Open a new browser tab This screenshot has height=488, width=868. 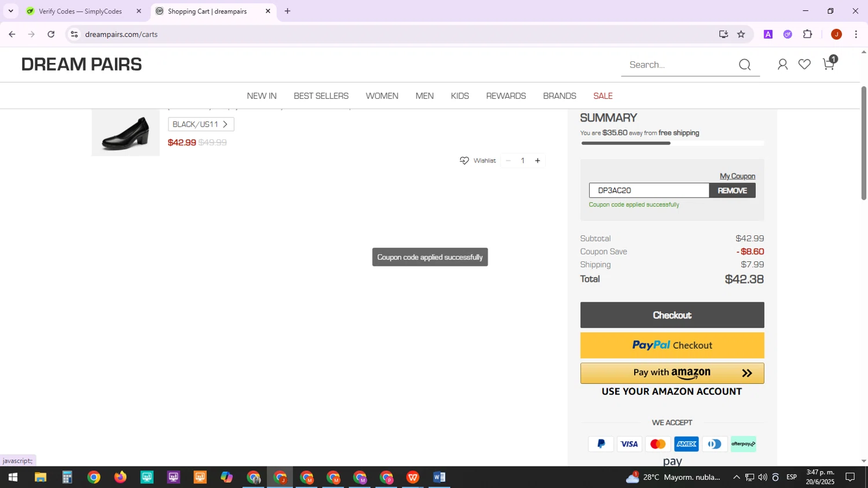[288, 11]
